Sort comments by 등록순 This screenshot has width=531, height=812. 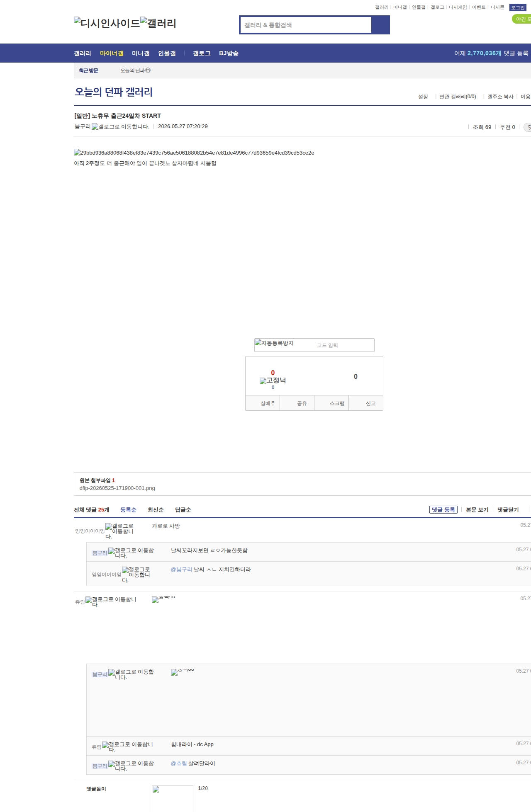click(128, 510)
